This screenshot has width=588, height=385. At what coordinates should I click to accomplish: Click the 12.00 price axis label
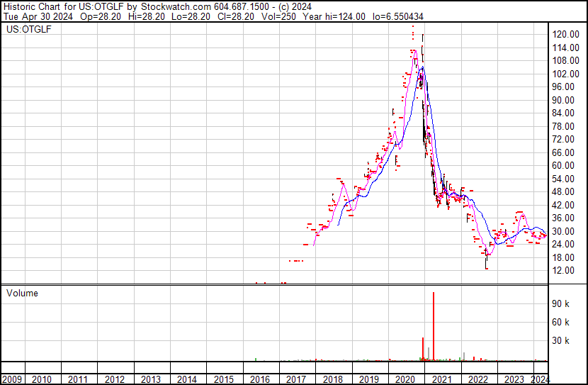[x=564, y=271]
